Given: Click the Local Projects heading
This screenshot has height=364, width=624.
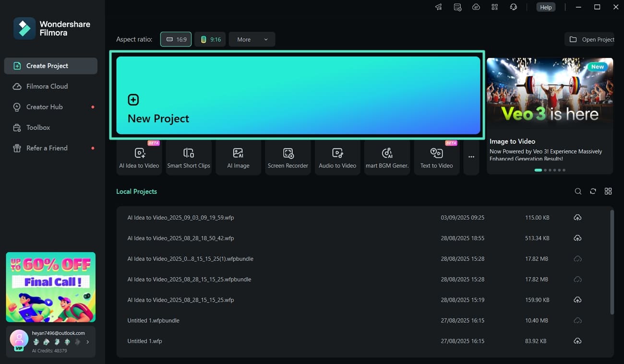Looking at the screenshot, I should pyautogui.click(x=136, y=191).
